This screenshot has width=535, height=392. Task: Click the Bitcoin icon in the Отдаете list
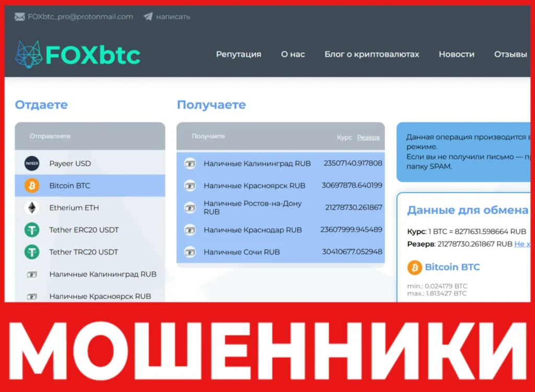pos(31,185)
